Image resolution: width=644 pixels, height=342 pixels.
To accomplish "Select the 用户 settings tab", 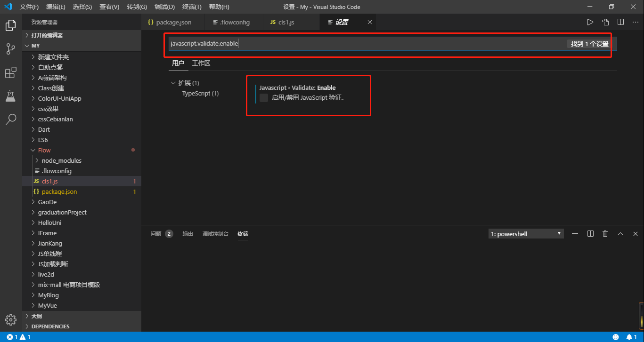I will click(x=178, y=63).
